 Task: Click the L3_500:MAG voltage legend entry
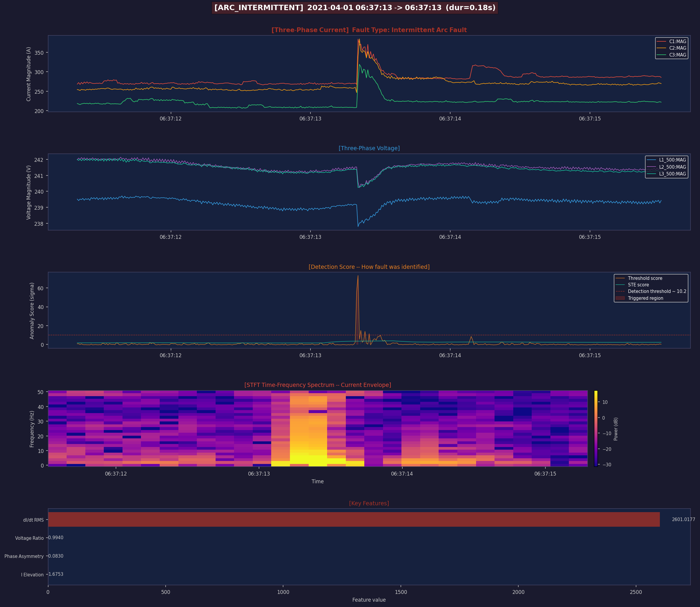pos(672,174)
